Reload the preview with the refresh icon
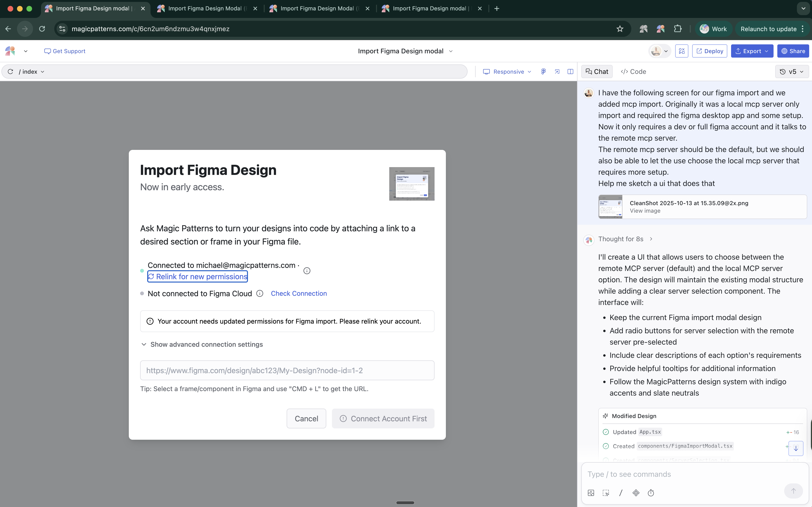The height and width of the screenshot is (507, 812). coord(10,72)
